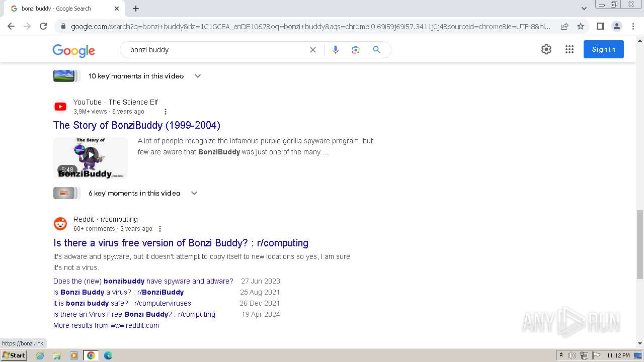Open File Explorer from the taskbar

tap(57, 355)
